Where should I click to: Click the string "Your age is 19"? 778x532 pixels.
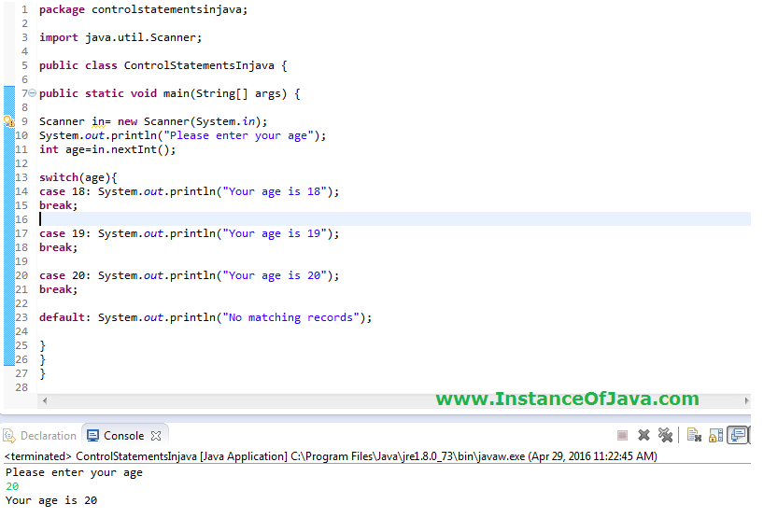(275, 233)
